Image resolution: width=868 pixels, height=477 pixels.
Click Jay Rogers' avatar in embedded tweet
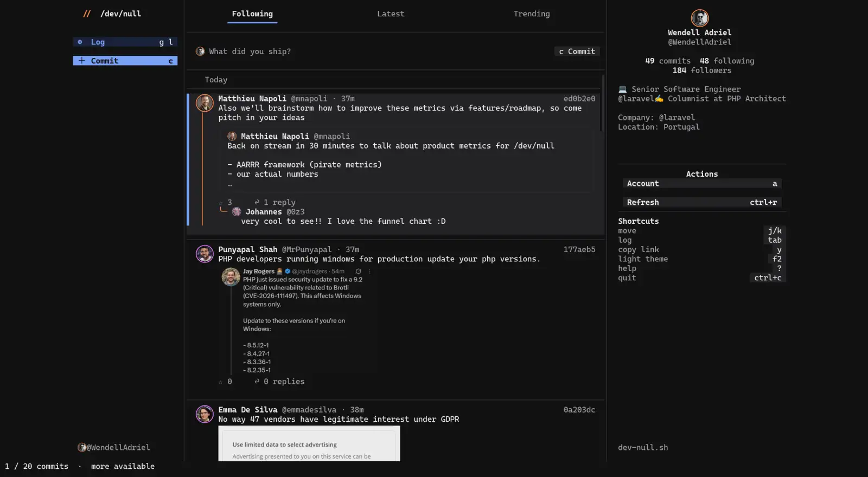click(x=231, y=276)
